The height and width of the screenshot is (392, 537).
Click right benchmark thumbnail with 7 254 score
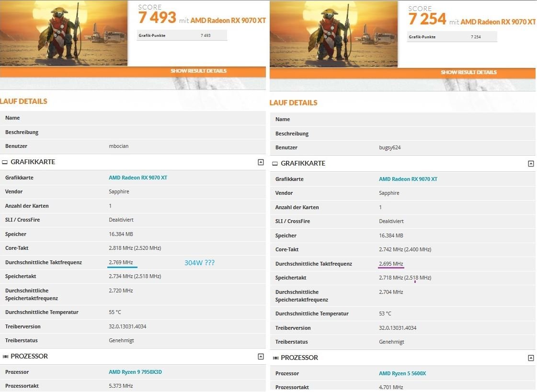[x=334, y=34]
